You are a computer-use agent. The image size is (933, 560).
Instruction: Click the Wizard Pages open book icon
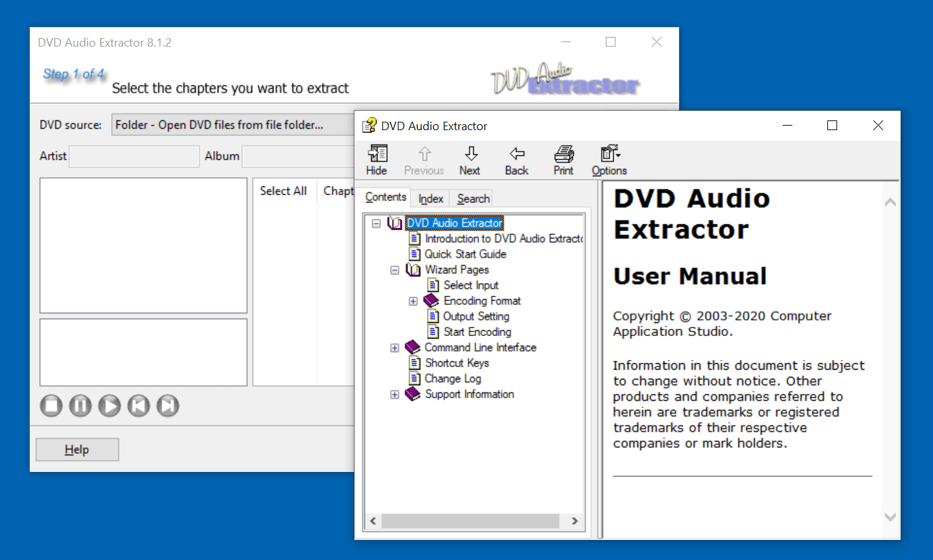click(413, 269)
